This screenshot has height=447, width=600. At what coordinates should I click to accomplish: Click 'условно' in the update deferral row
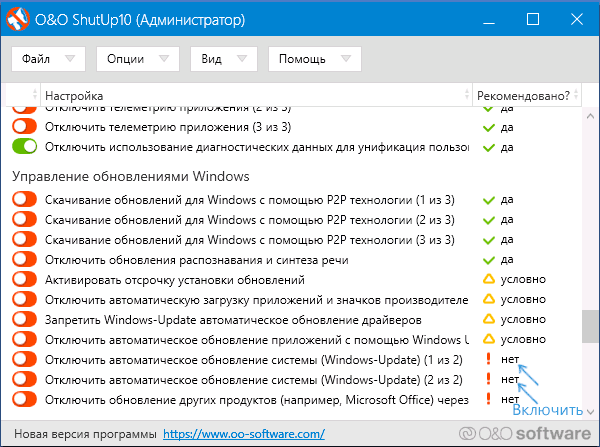(523, 279)
